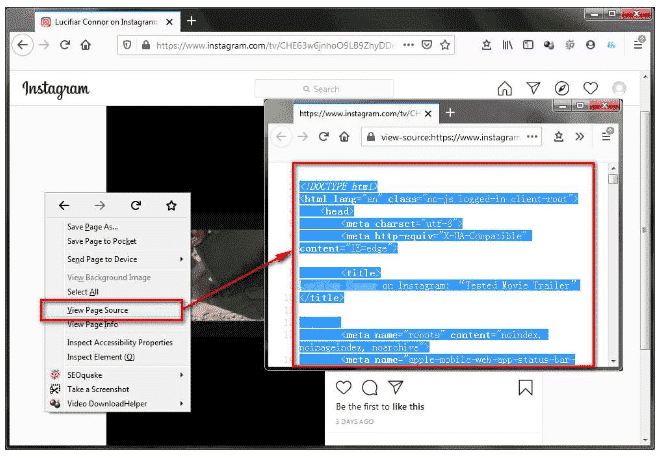Choose Take a Screenshot in context menu

pos(118,389)
